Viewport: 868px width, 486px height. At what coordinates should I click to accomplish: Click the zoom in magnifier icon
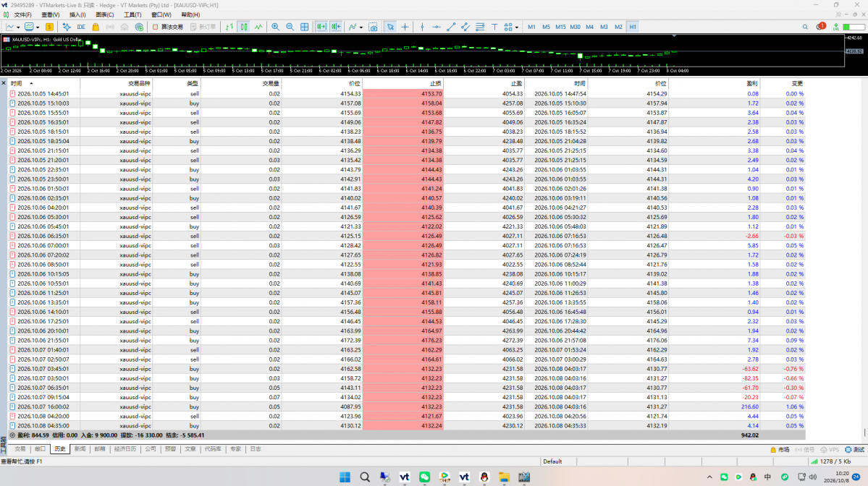pos(275,27)
